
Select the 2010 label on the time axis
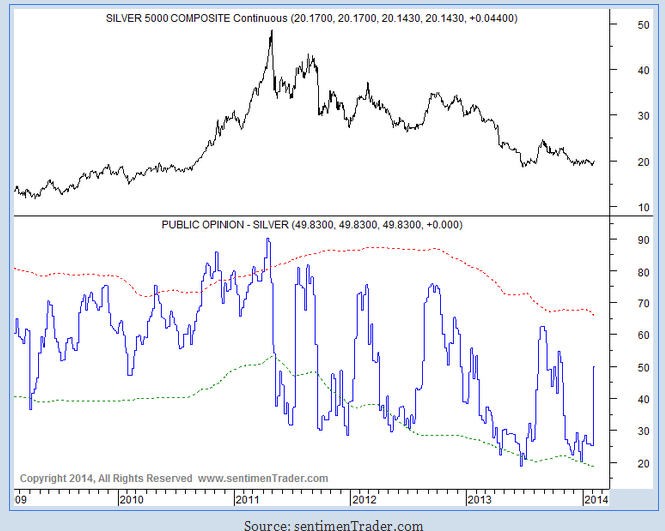129,499
